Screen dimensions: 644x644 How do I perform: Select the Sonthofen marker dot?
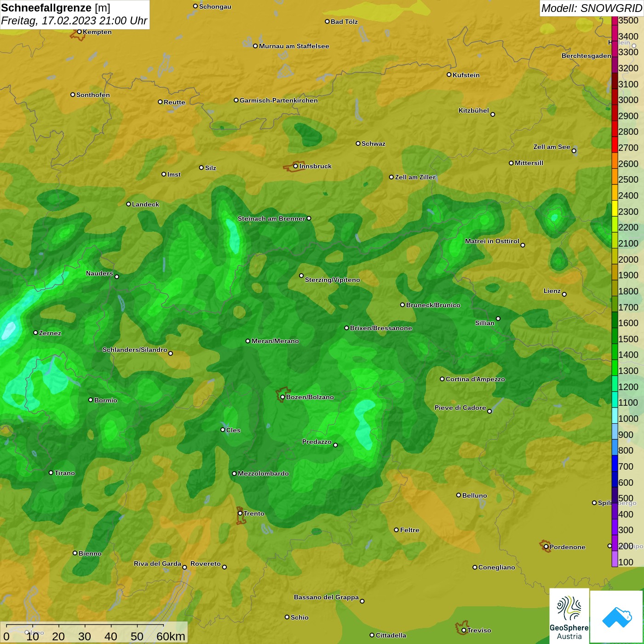(73, 95)
